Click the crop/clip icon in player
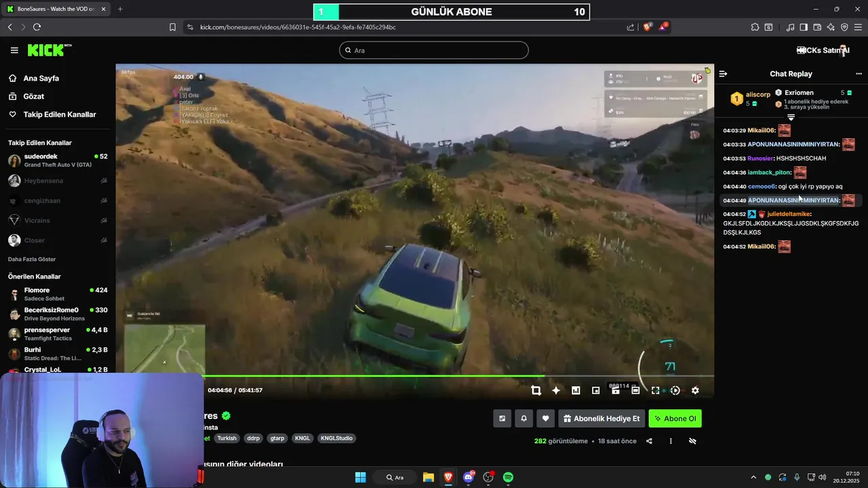 tap(536, 390)
